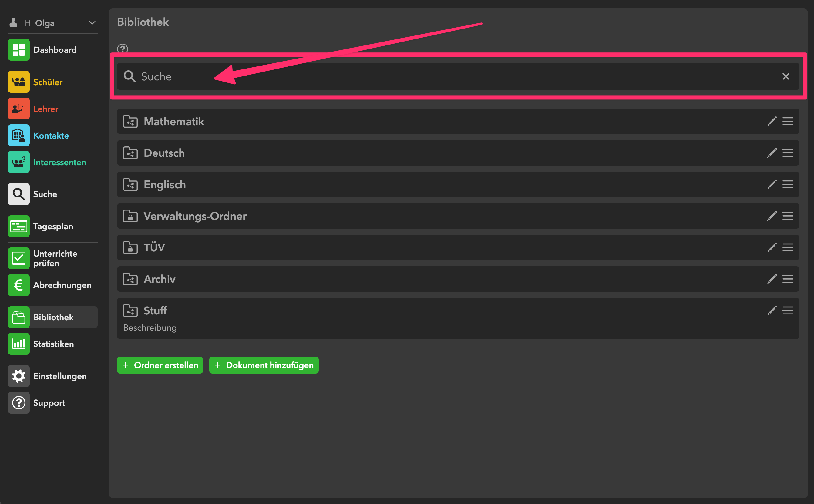Click Ordner erstellen button
Viewport: 814px width, 504px height.
click(160, 365)
